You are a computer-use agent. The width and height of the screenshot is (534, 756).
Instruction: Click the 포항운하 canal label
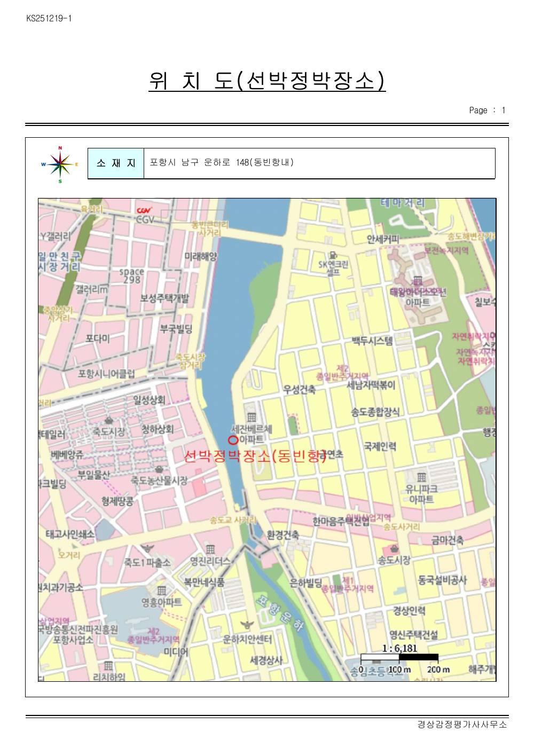[x=280, y=613]
